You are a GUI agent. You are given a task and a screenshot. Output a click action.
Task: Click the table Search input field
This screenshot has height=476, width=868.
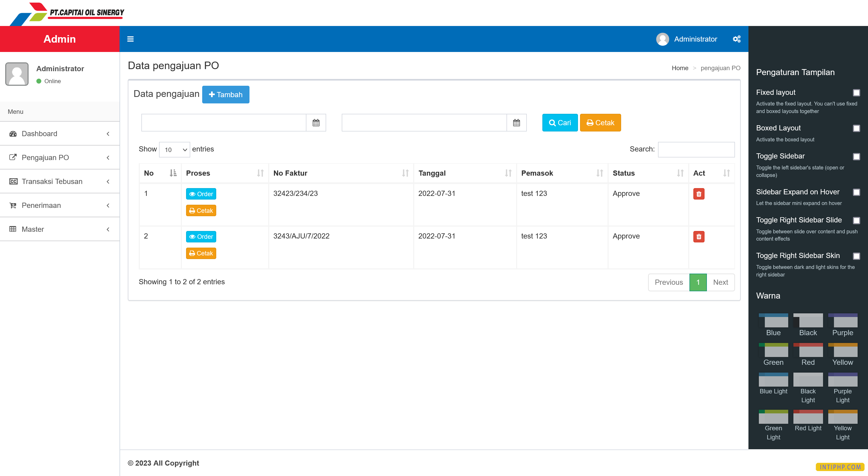pos(696,150)
